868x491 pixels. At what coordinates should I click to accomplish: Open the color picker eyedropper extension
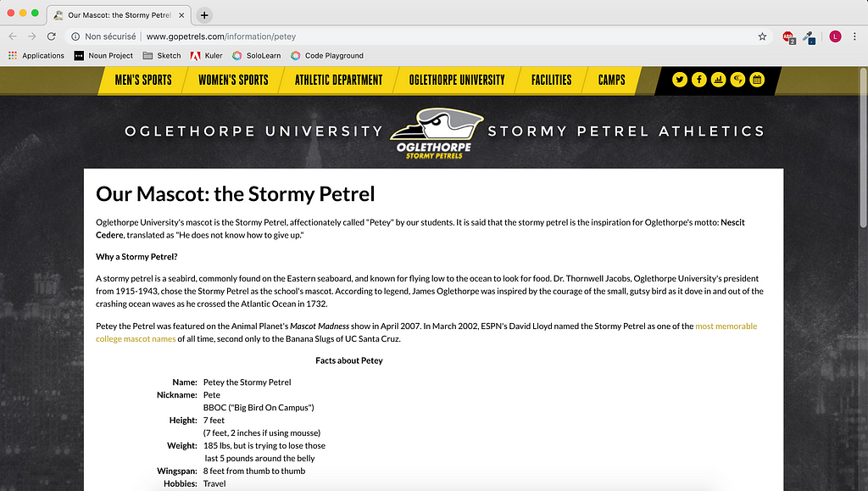coord(810,37)
